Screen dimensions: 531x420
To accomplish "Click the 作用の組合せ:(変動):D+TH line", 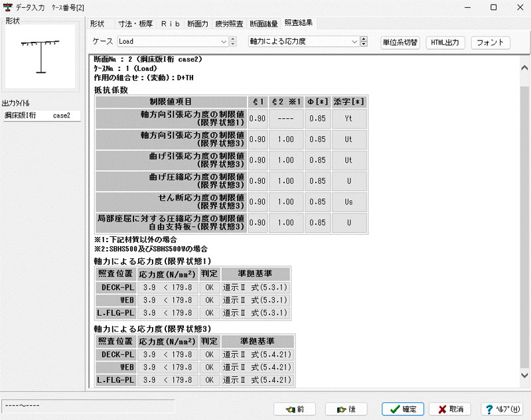I will point(143,78).
